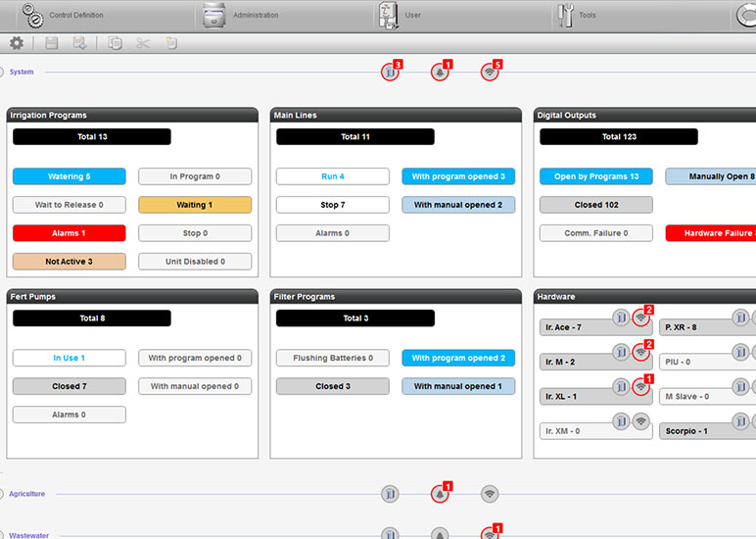Screen dimensions: 756x539
Task: Click the System door icon with badge 3
Action: click(390, 72)
